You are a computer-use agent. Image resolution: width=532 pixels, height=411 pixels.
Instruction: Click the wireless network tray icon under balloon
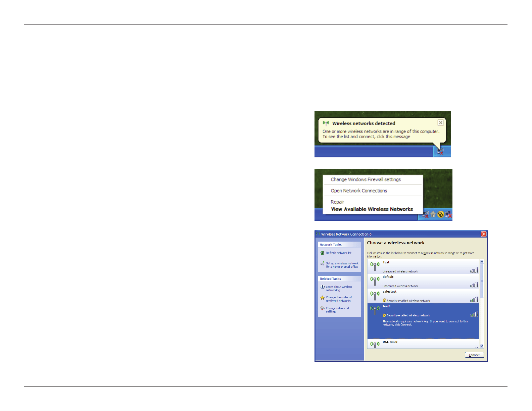[x=441, y=152]
